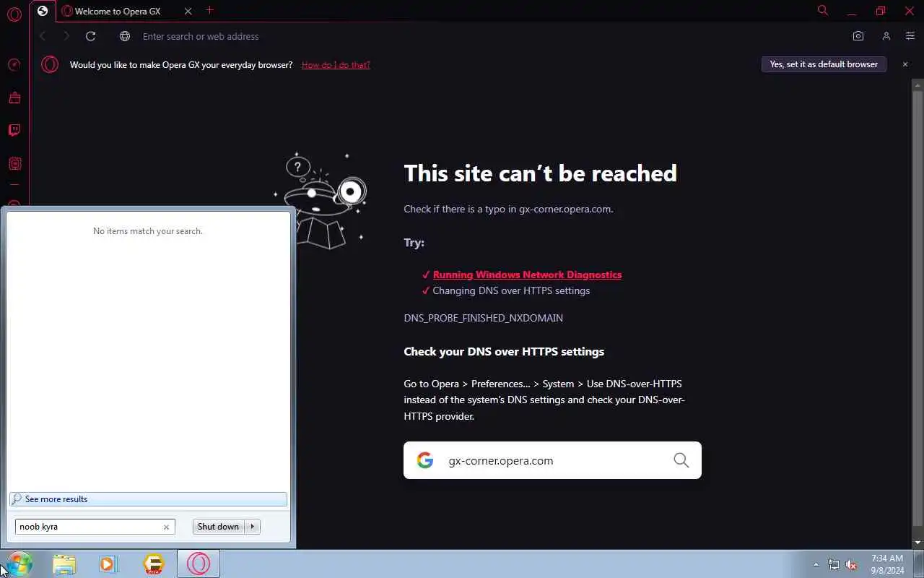
Task: Open Twitch panel from the sidebar
Action: pyautogui.click(x=14, y=131)
